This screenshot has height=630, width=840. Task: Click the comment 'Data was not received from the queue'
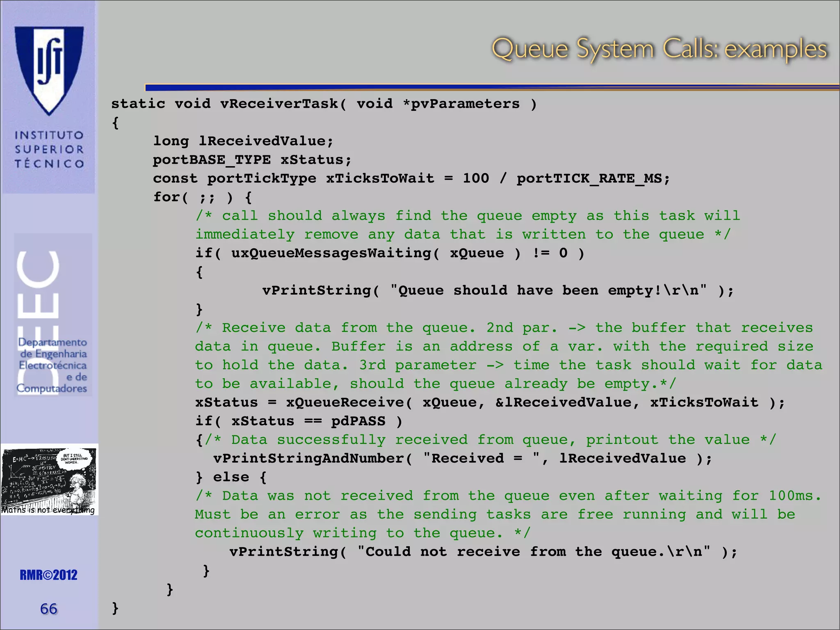509,496
